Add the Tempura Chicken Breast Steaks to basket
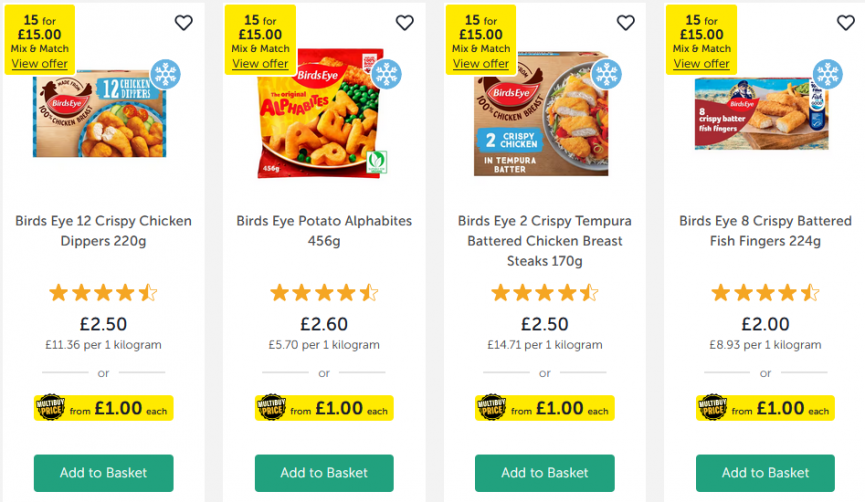The width and height of the screenshot is (865, 502). click(x=544, y=473)
